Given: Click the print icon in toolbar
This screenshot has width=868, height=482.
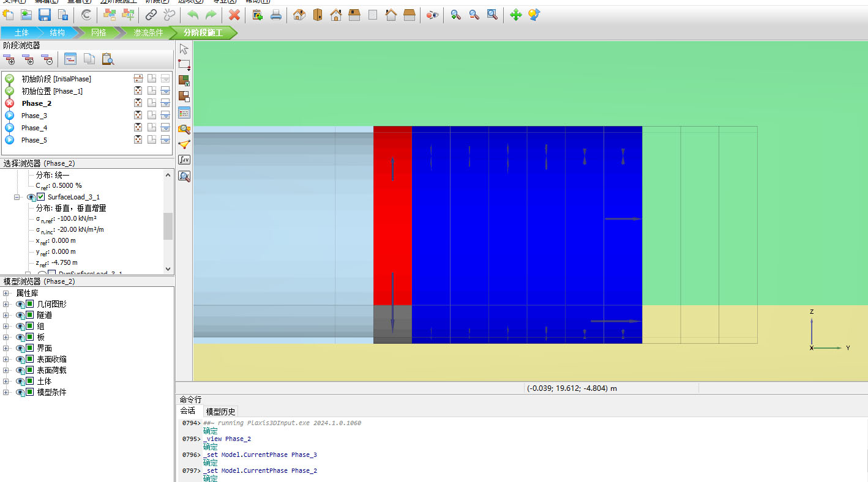Looking at the screenshot, I should [276, 15].
